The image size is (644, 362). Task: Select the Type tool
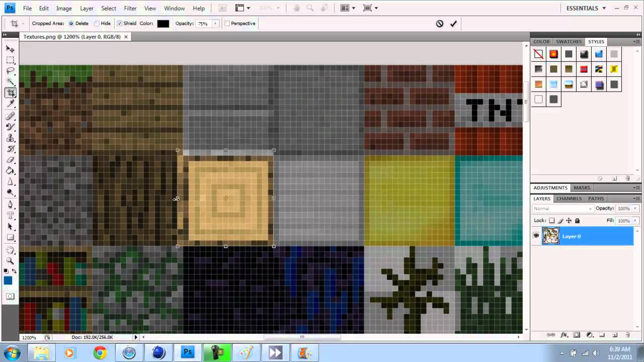(x=10, y=216)
